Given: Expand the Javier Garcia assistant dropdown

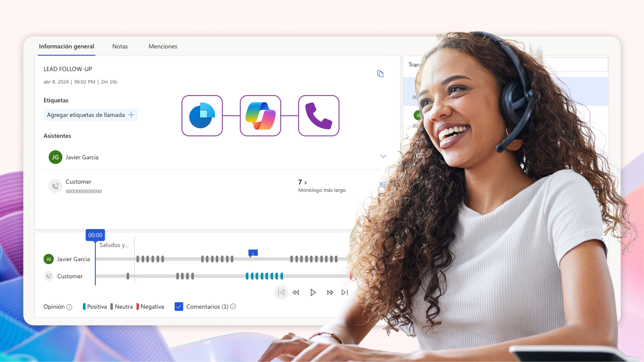Looking at the screenshot, I should click(x=383, y=156).
